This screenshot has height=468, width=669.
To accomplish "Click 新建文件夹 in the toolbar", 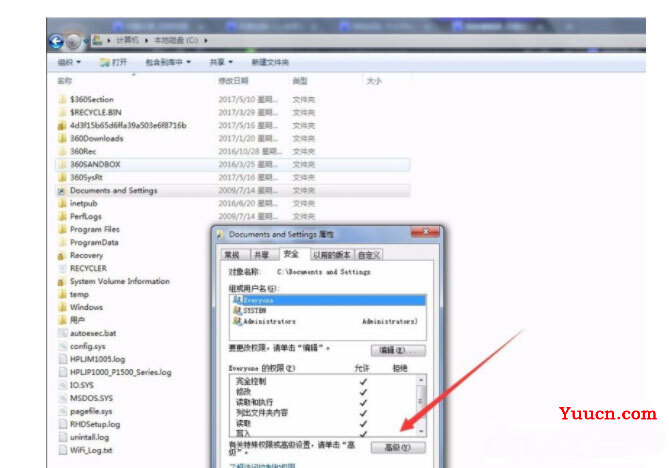I will pyautogui.click(x=270, y=62).
